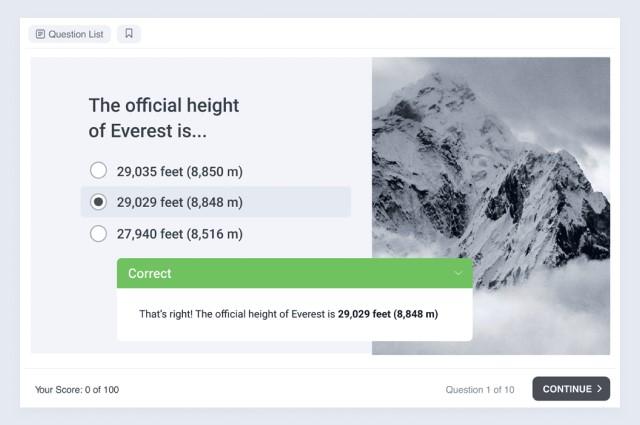
Task: Click the 27,940 feet (8,516 m) label text
Action: [180, 234]
